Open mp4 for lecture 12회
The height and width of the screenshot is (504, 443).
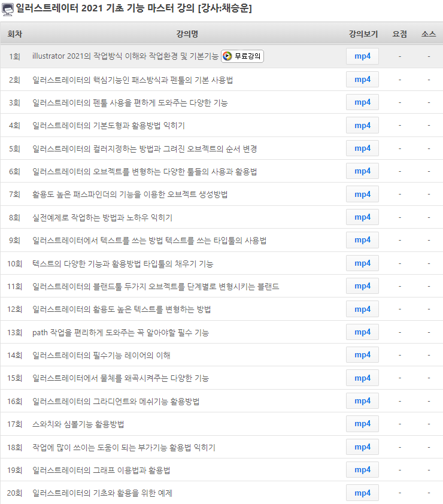point(362,309)
